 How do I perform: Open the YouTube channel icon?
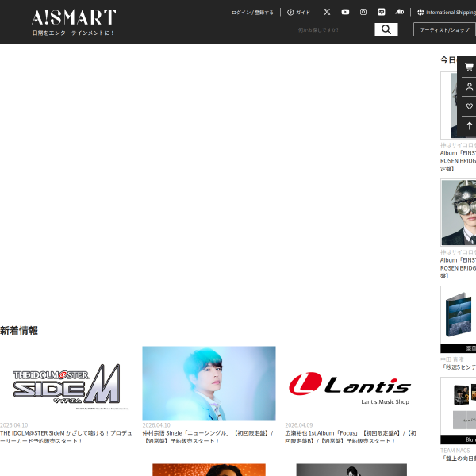tap(345, 12)
